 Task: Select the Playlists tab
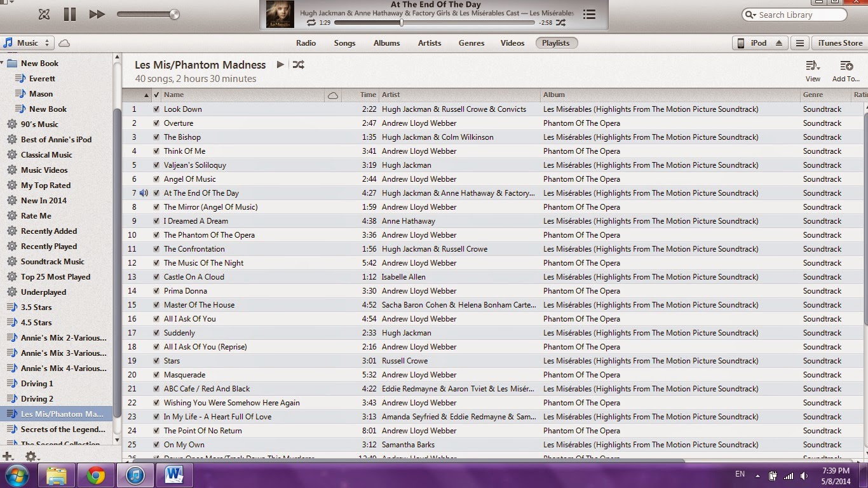556,43
